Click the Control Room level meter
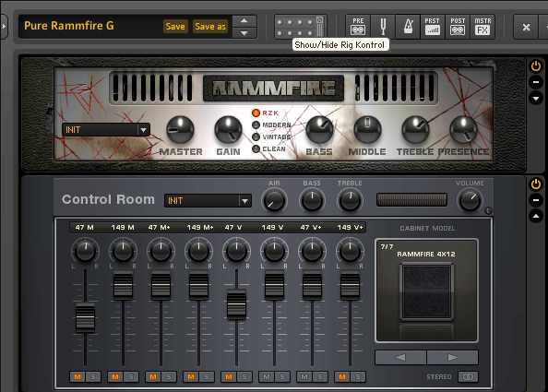 (x=411, y=200)
